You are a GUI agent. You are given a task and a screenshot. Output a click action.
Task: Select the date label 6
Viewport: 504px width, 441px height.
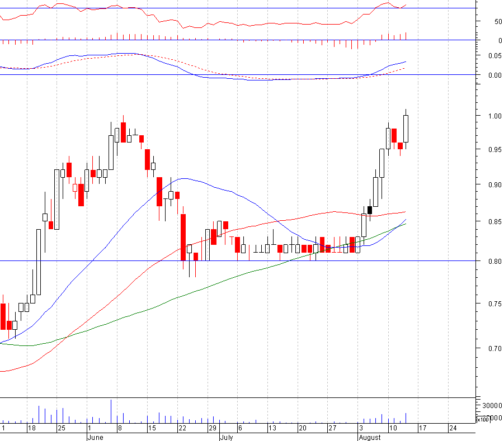(240, 428)
